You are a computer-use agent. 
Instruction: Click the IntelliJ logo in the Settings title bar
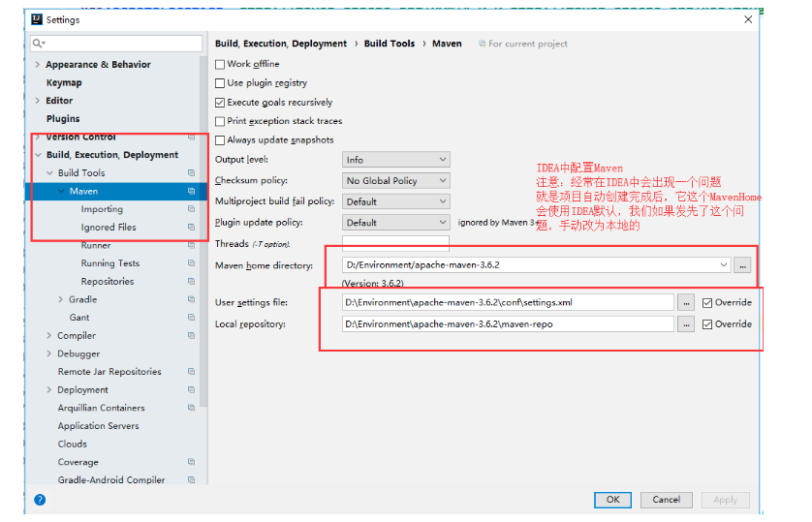(x=37, y=19)
